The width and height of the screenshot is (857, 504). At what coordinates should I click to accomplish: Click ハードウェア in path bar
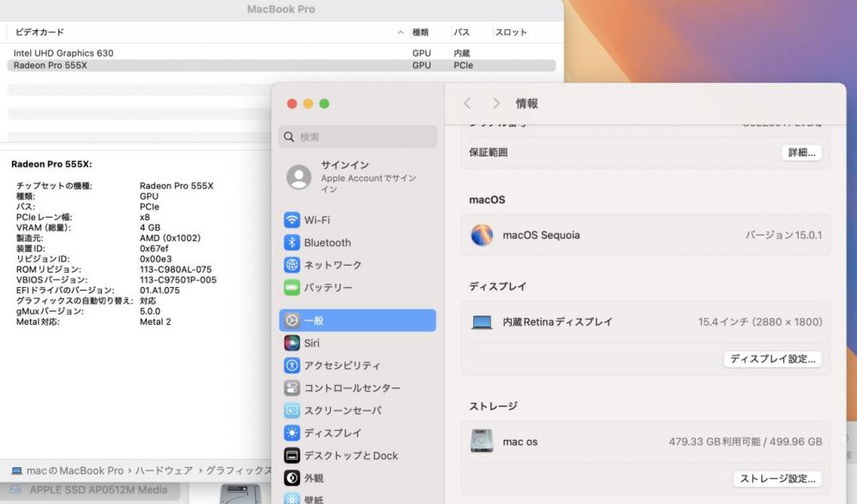point(164,471)
